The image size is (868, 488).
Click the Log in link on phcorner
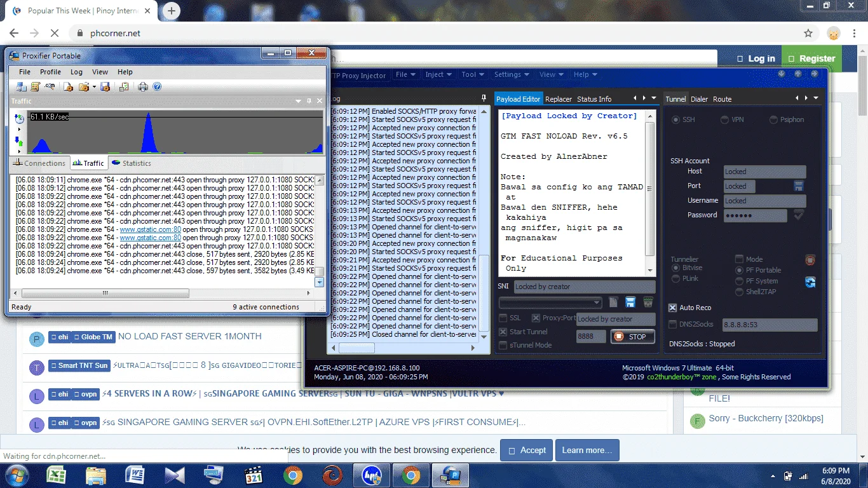(x=756, y=58)
